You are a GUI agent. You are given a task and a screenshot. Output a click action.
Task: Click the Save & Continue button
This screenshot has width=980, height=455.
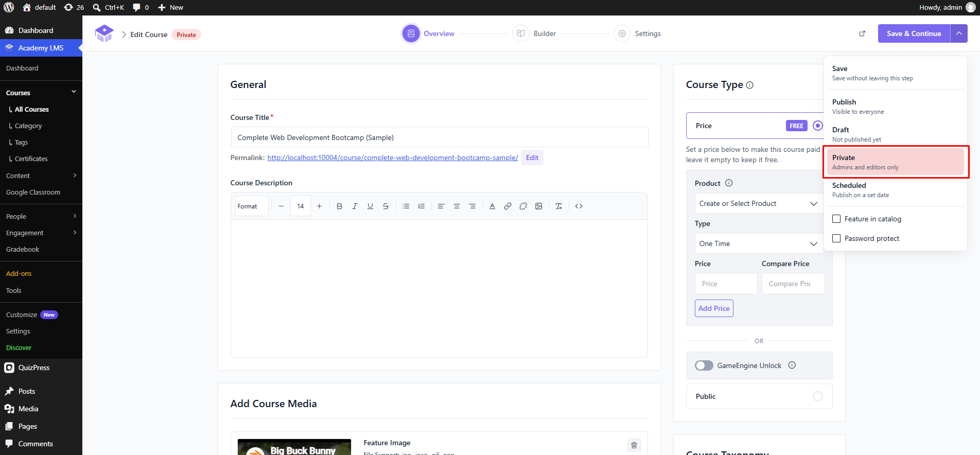[914, 33]
